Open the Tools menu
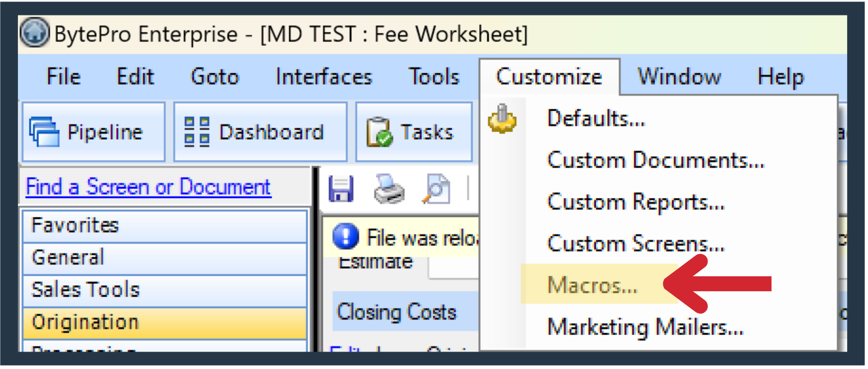The height and width of the screenshot is (369, 868). (434, 77)
